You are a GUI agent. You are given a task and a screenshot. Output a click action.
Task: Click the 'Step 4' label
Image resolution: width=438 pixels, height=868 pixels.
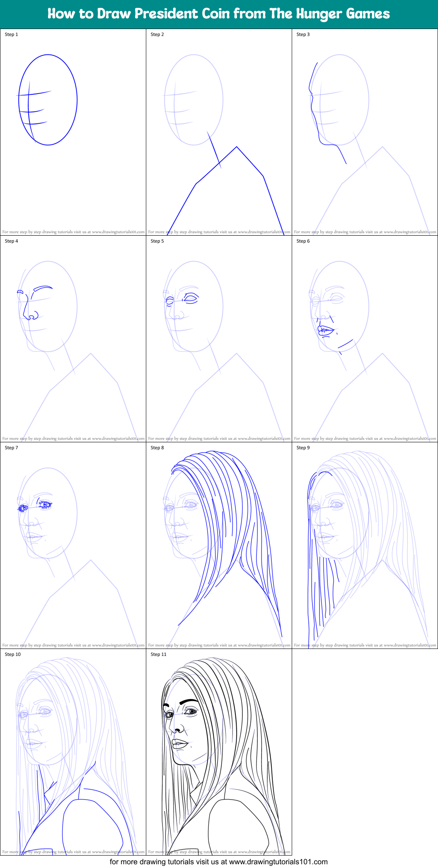coord(12,241)
